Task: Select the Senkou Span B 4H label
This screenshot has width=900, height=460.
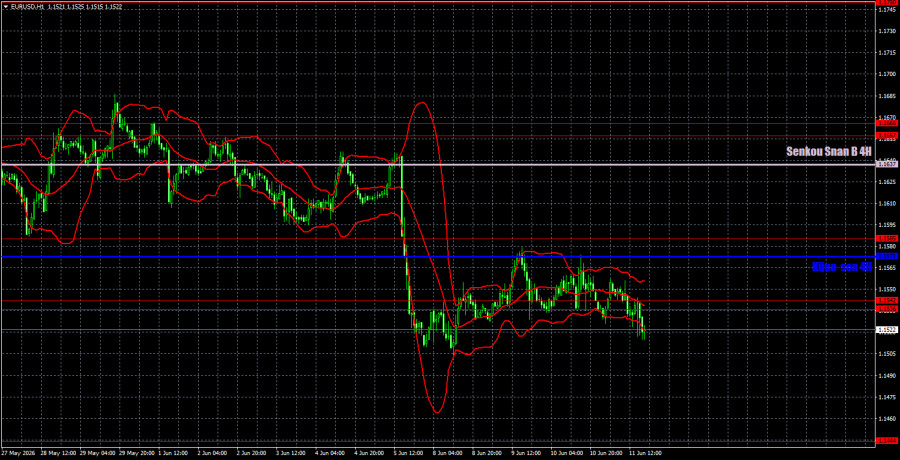Action: 829,152
